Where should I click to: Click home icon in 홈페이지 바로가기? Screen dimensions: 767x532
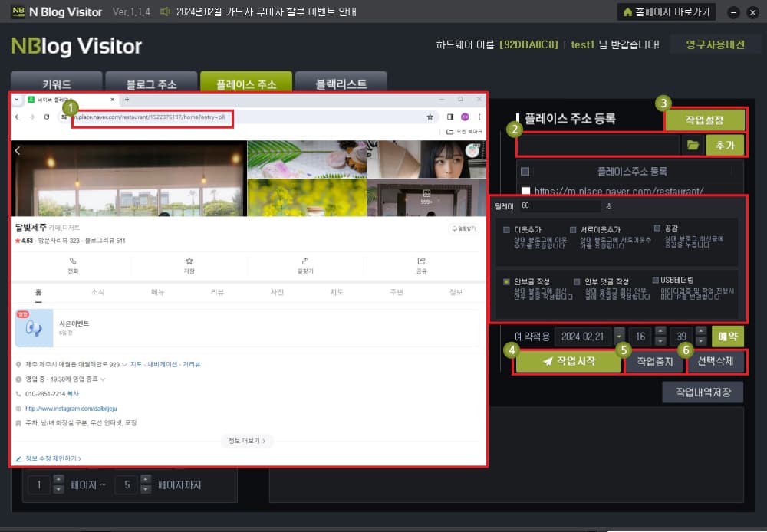(x=627, y=11)
